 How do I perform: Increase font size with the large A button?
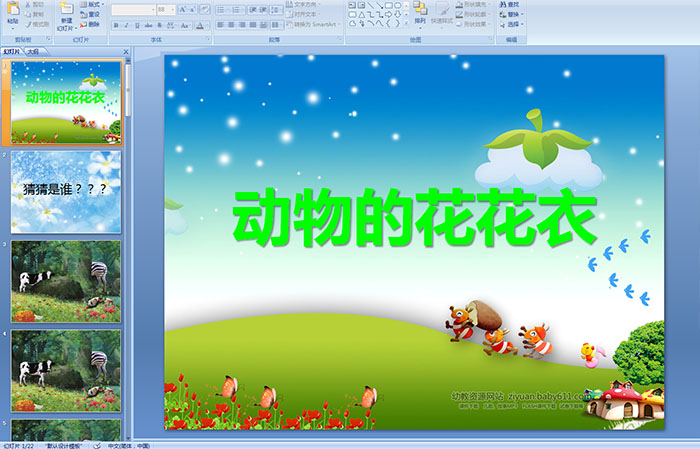click(x=183, y=9)
